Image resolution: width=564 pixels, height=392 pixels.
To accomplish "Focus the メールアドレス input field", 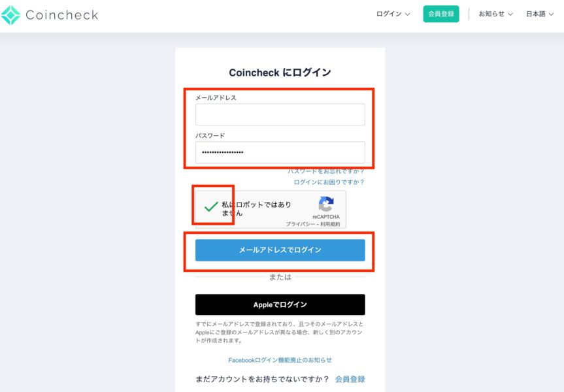I will click(280, 114).
